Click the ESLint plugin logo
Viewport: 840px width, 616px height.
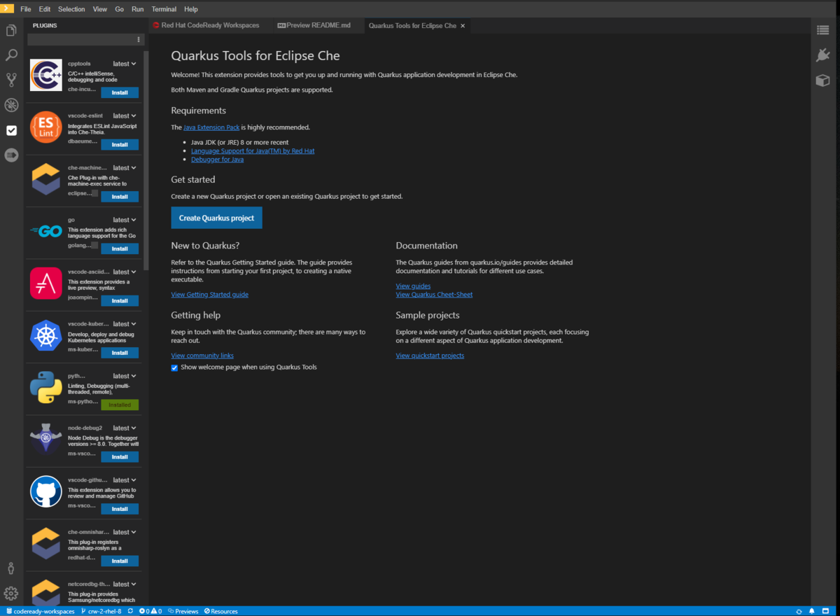(x=46, y=127)
